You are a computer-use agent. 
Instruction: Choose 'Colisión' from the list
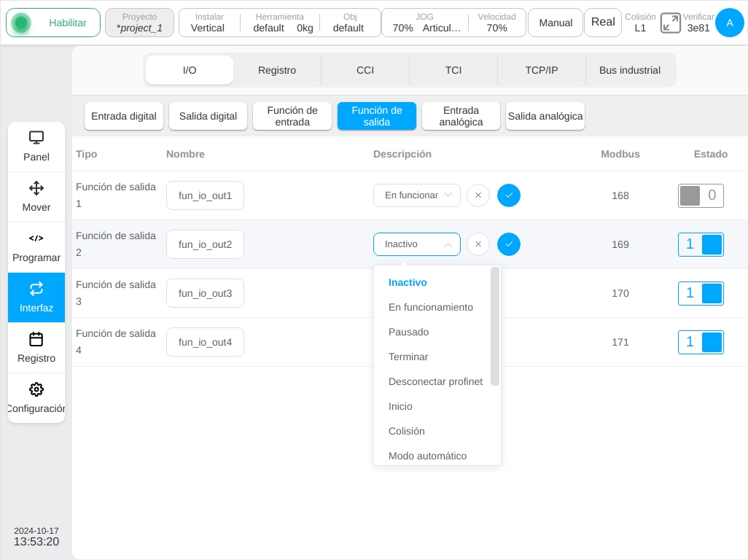click(432, 431)
